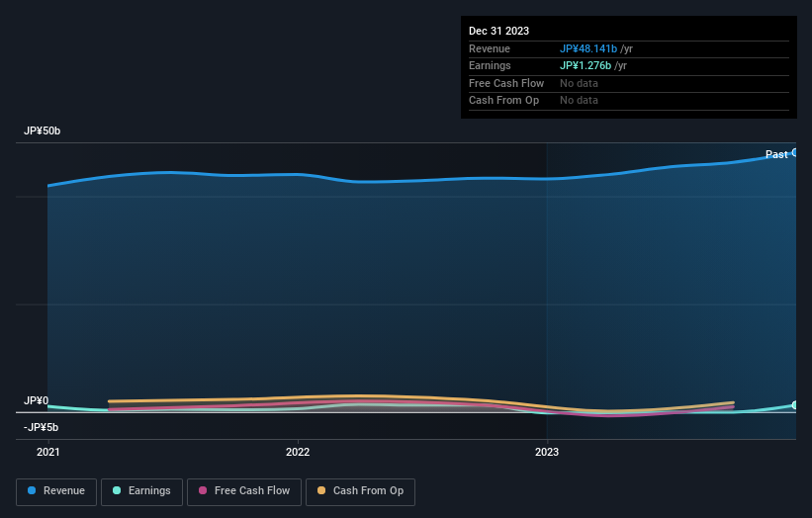This screenshot has height=518, width=812.
Task: Click the JP¥48.141b revenue value
Action: point(588,48)
